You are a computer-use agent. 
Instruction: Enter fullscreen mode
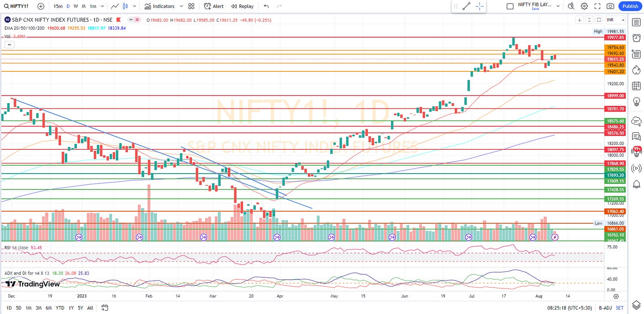coord(598,6)
